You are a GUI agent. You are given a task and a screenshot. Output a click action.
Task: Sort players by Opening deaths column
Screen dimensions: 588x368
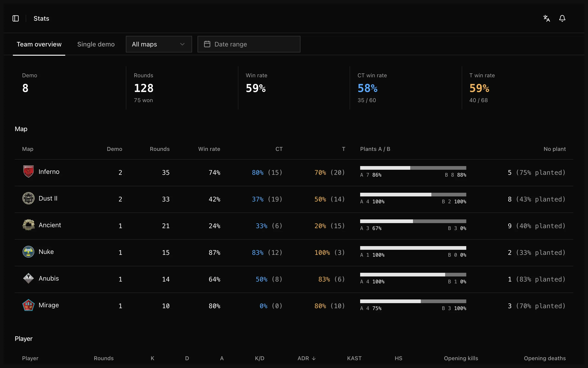[x=545, y=358]
